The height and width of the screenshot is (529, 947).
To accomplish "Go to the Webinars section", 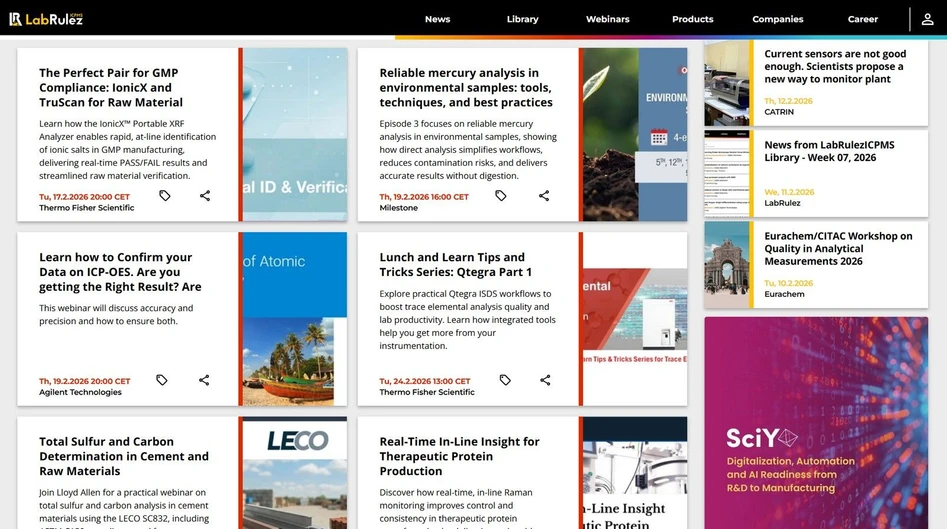I will 607,19.
